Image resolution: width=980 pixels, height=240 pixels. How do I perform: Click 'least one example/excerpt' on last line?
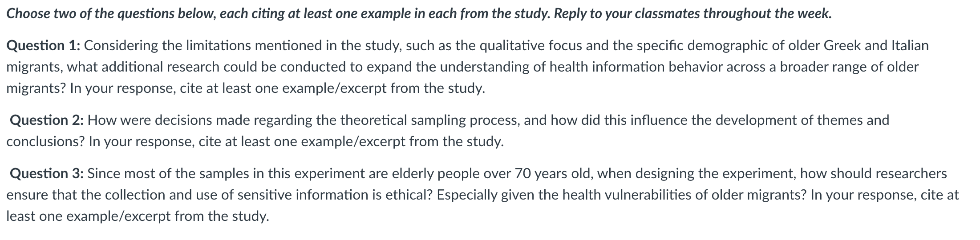tap(89, 216)
